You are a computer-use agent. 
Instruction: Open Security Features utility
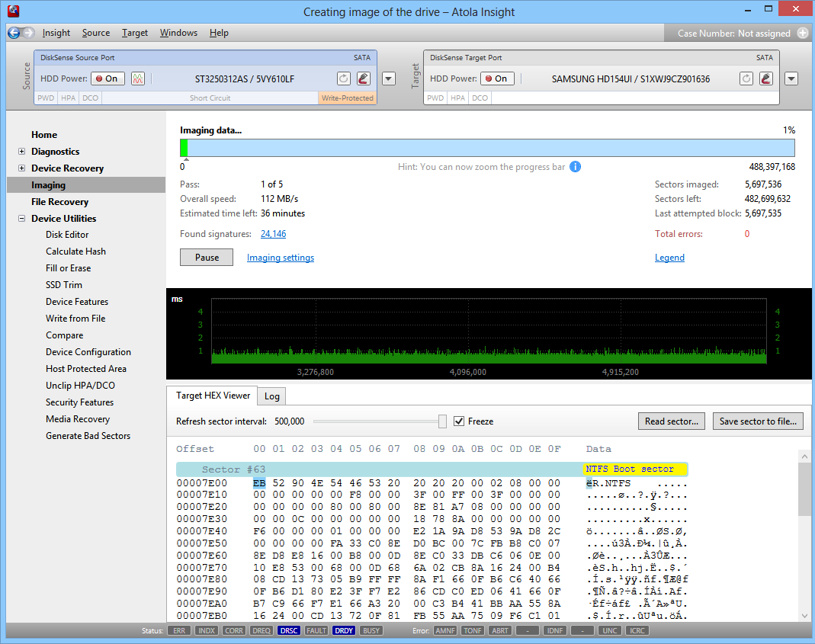pyautogui.click(x=79, y=402)
